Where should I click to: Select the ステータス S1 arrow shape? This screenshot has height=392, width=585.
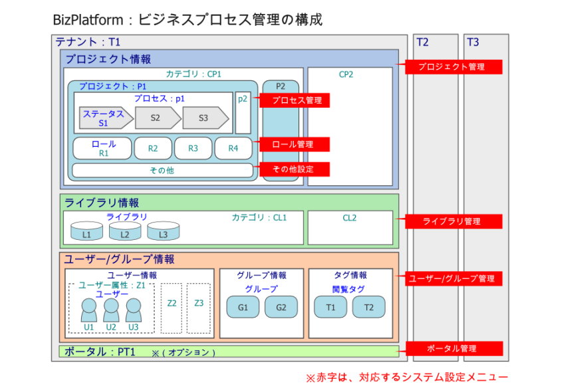point(106,118)
